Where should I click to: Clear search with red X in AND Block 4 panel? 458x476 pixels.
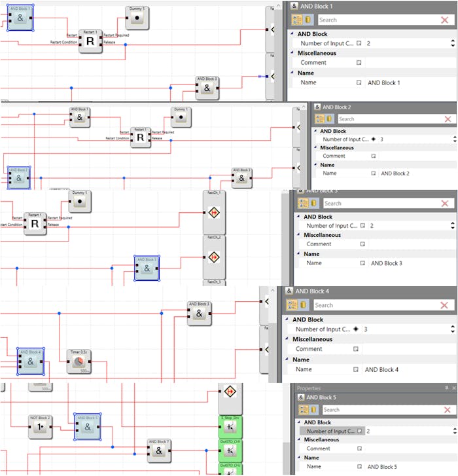[x=444, y=305]
